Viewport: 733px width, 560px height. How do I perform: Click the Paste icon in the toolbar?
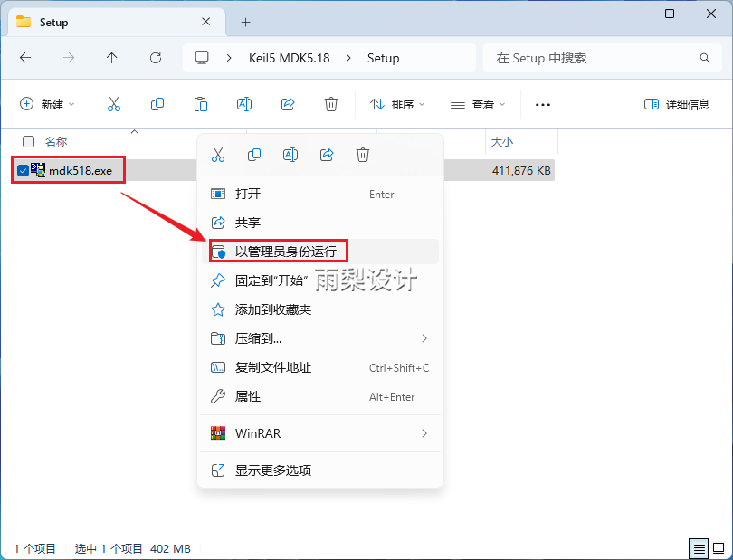pyautogui.click(x=200, y=104)
